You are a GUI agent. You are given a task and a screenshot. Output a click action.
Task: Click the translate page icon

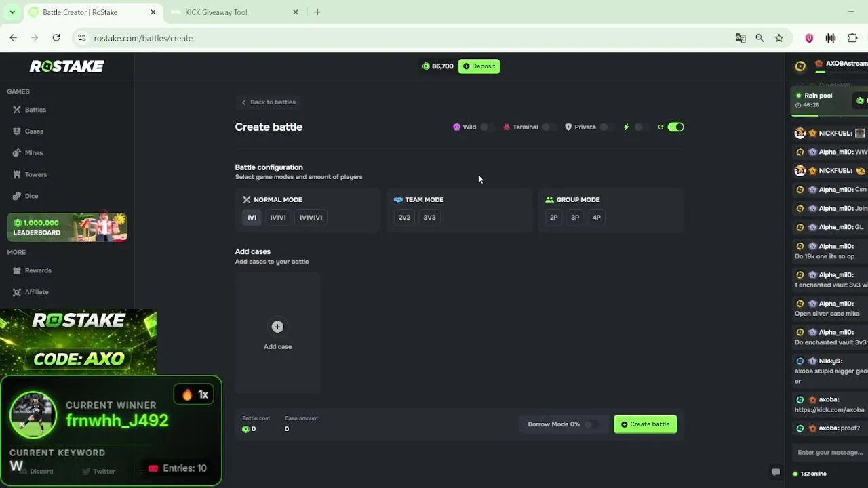coord(741,38)
